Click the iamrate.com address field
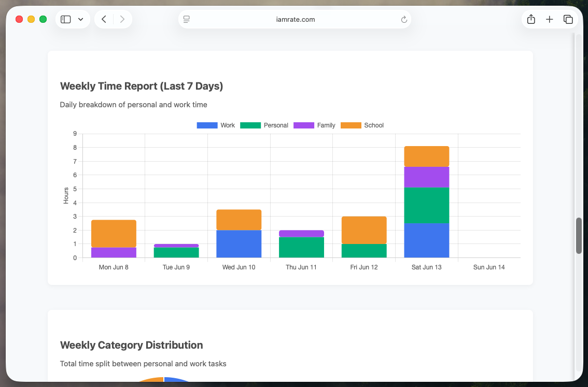Screen dimensions: 588x387 (x=295, y=20)
